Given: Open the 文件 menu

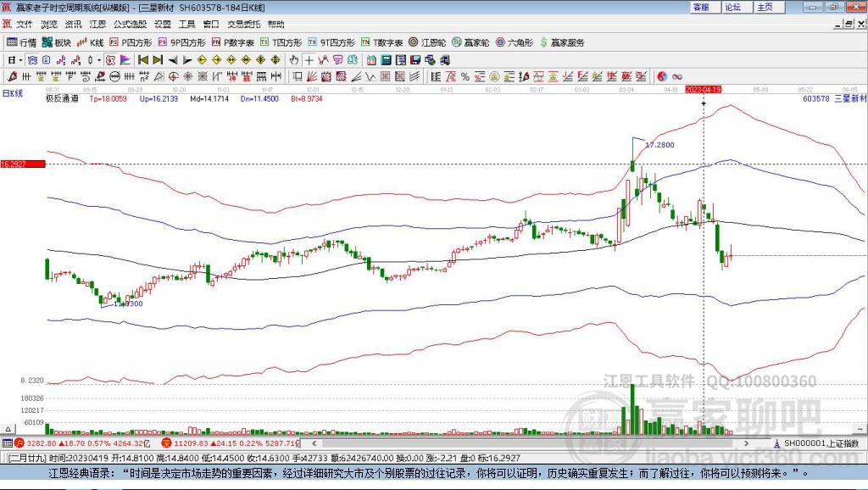Looking at the screenshot, I should coord(24,25).
